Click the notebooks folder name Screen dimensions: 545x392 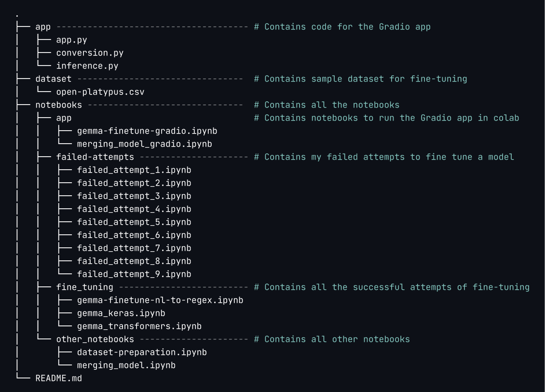click(x=58, y=105)
